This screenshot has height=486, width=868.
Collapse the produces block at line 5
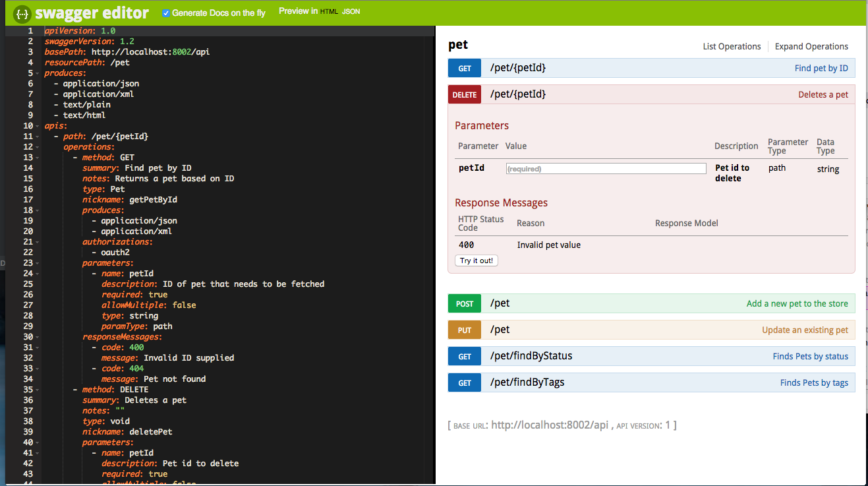tap(38, 73)
